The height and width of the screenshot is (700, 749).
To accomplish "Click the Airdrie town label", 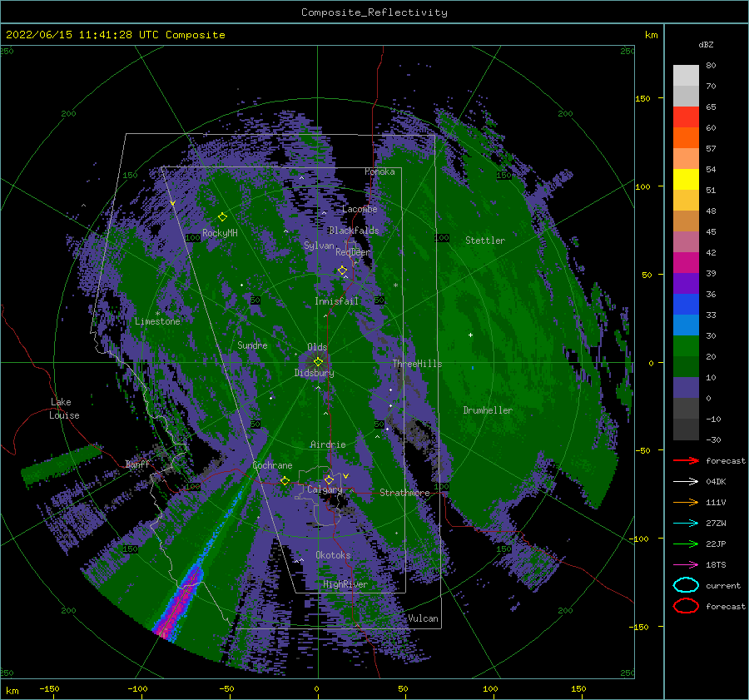I will tap(328, 444).
